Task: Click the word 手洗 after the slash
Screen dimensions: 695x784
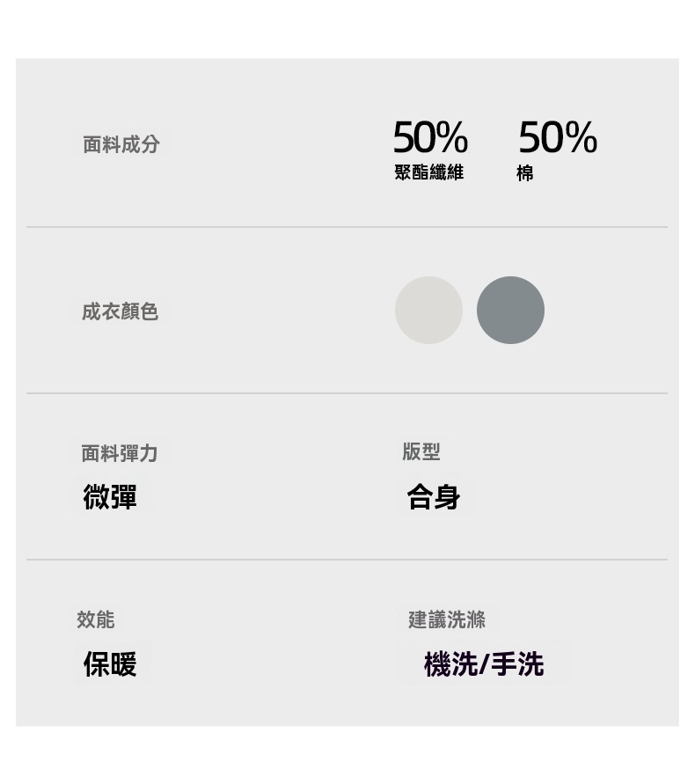Action: click(517, 664)
